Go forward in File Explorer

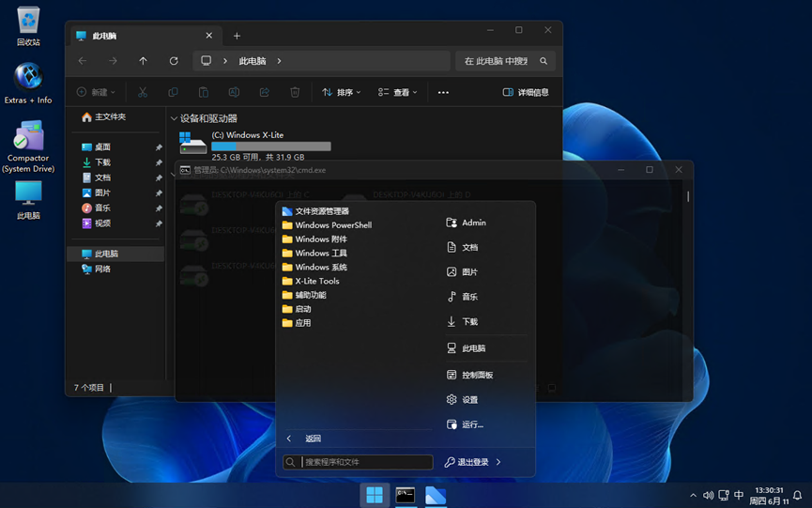[x=113, y=61]
